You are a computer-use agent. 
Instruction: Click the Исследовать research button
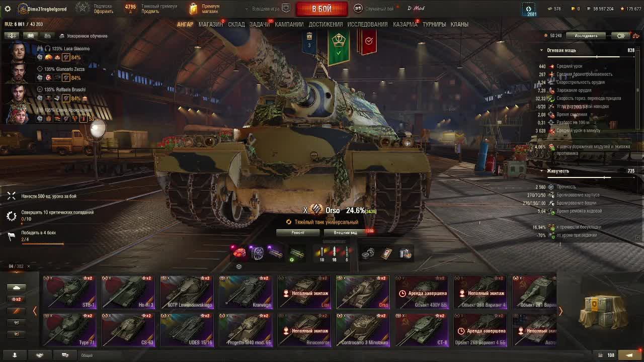586,36
